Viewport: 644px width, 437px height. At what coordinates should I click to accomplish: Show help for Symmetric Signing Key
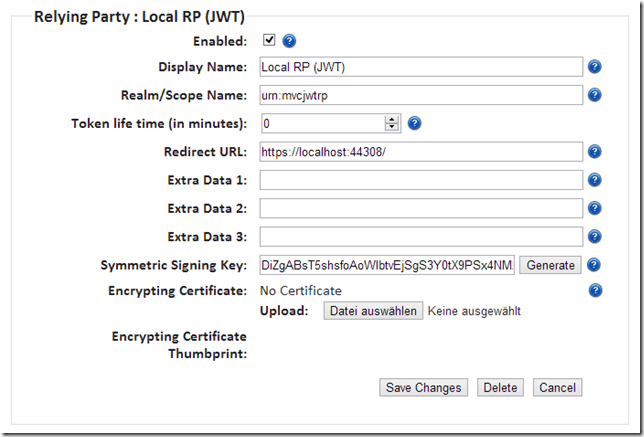click(594, 265)
